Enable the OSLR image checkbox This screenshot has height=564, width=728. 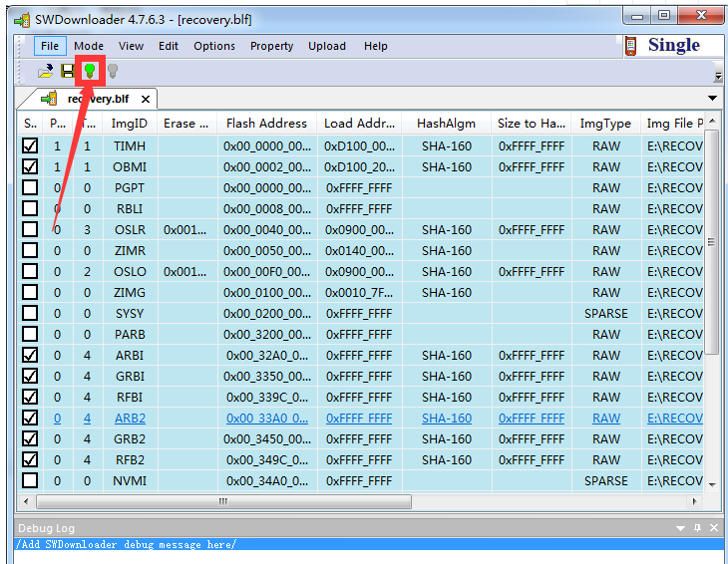point(30,229)
